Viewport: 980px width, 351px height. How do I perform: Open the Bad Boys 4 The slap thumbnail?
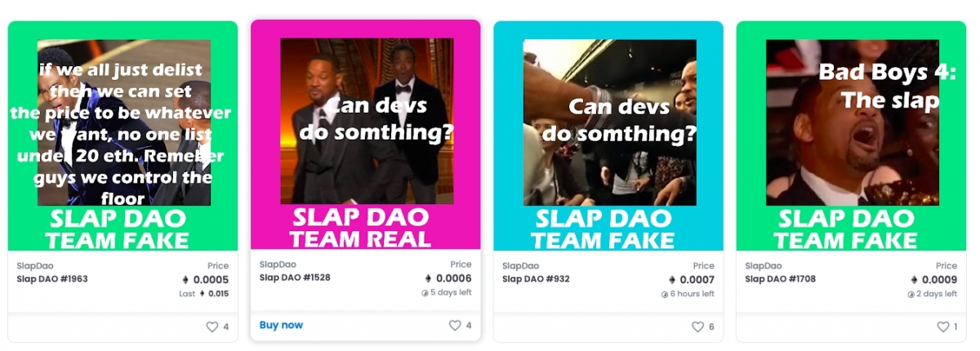(x=851, y=136)
